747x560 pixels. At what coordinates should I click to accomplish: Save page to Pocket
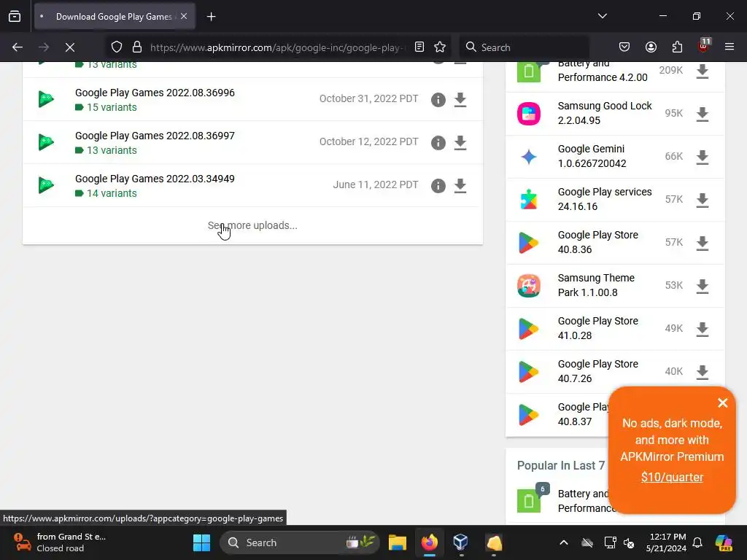(x=624, y=47)
